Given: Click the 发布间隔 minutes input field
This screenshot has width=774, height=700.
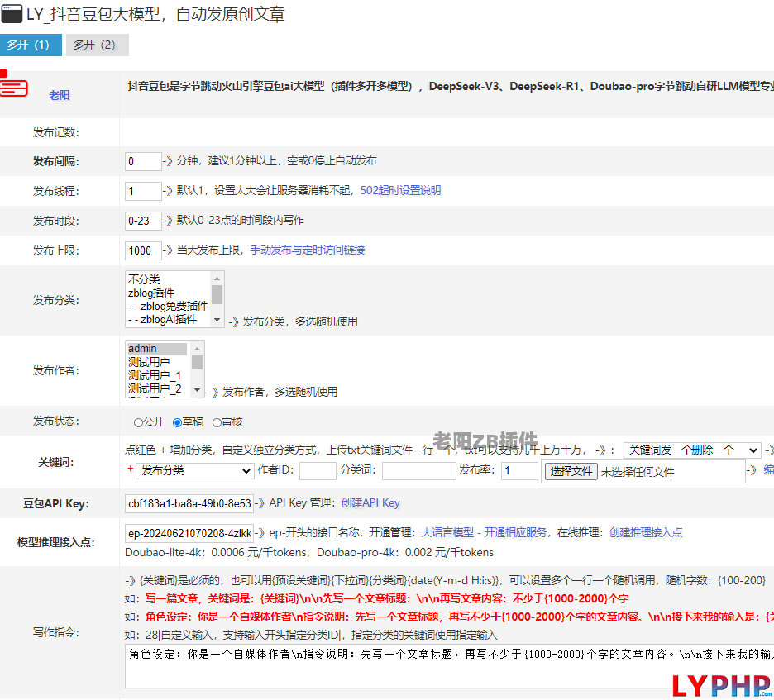Looking at the screenshot, I should click(x=143, y=161).
